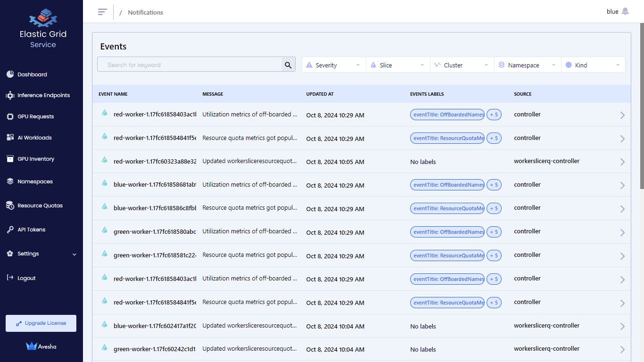Click the +5 labels badge on the first event
This screenshot has width=644, height=362.
pos(494,115)
